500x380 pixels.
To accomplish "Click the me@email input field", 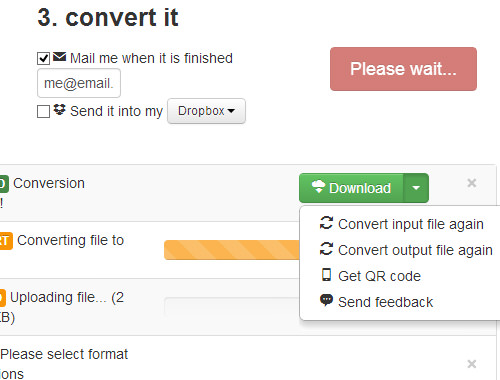I will click(x=79, y=83).
